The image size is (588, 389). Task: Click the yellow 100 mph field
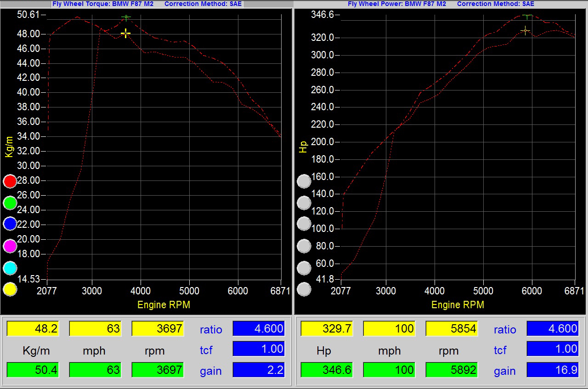pos(389,328)
